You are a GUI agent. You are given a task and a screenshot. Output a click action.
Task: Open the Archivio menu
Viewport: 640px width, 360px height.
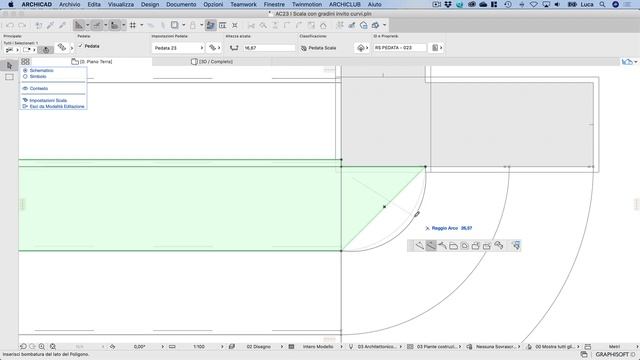[x=69, y=4]
